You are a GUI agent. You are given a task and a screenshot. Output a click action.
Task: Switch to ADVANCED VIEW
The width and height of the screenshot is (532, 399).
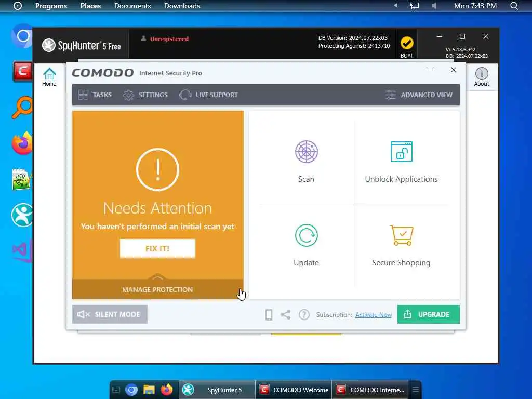tap(419, 95)
